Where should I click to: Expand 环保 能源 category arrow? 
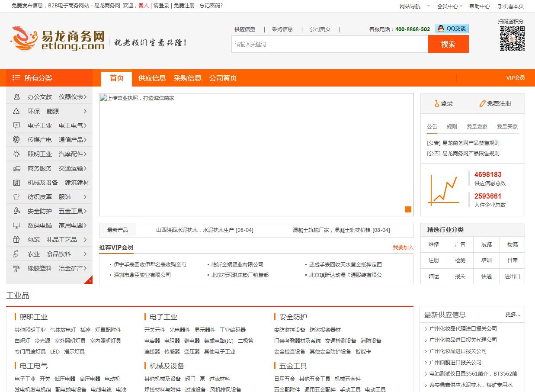click(x=85, y=111)
